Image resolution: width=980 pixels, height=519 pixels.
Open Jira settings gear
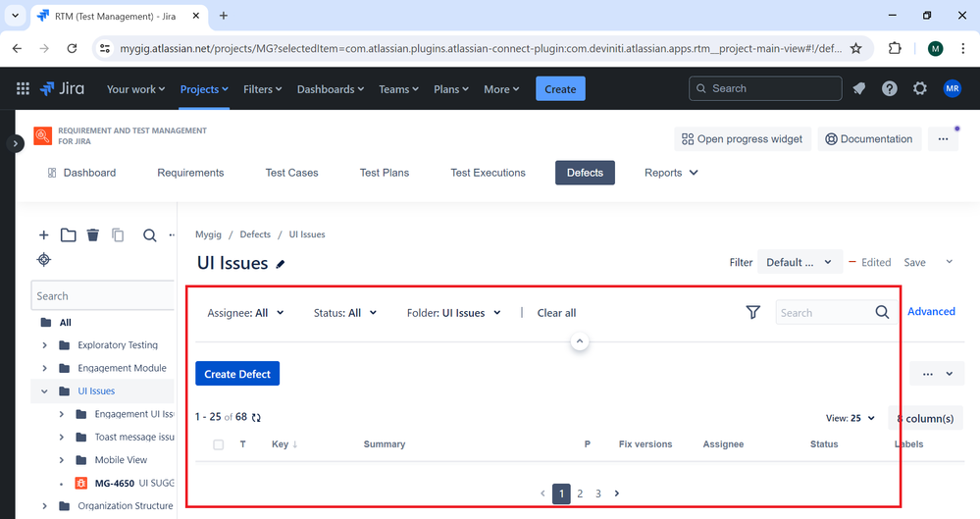[x=920, y=89]
